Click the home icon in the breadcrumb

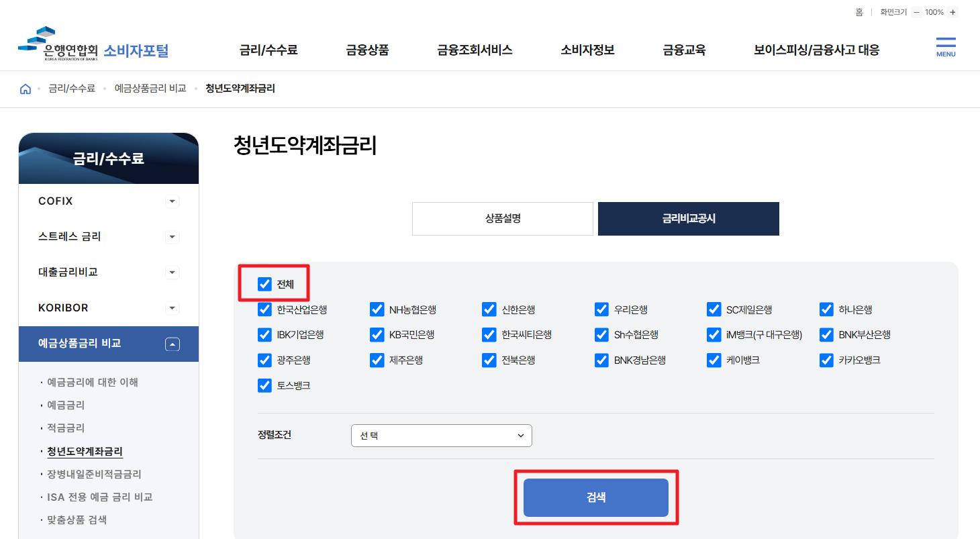point(26,88)
